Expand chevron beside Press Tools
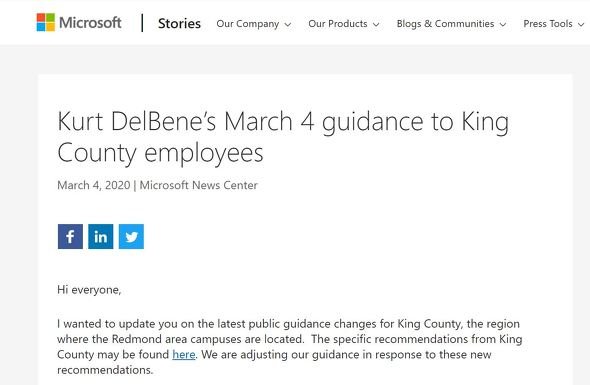This screenshot has width=590, height=385. point(581,24)
